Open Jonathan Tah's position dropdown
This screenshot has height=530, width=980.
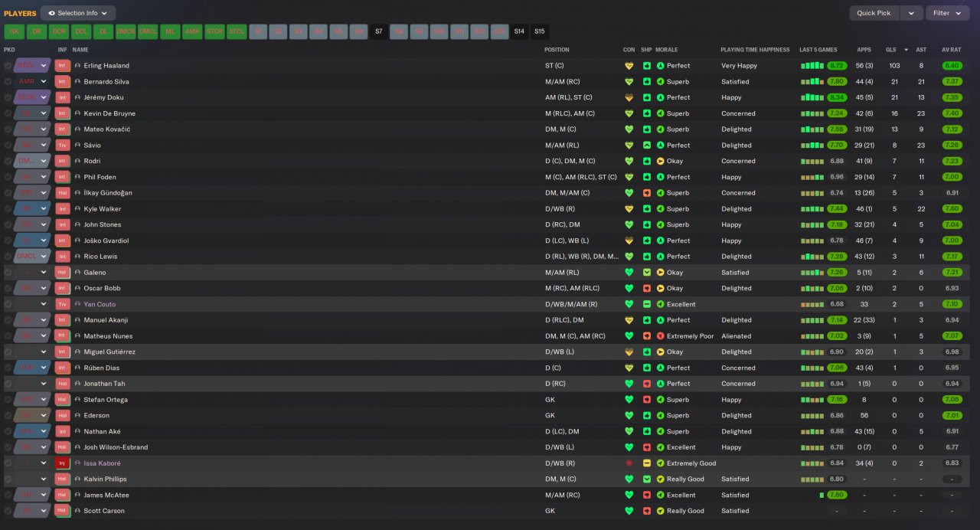point(32,384)
